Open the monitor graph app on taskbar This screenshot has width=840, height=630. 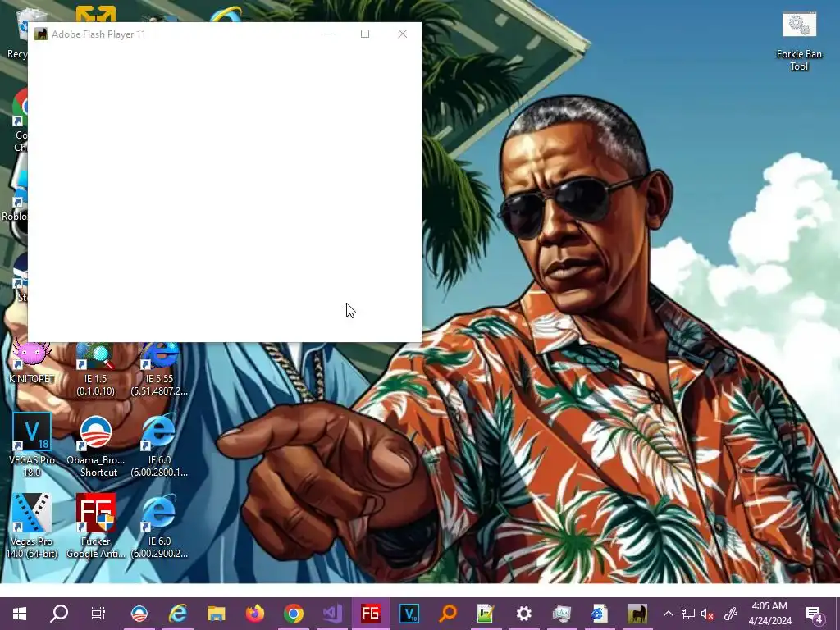(561, 614)
